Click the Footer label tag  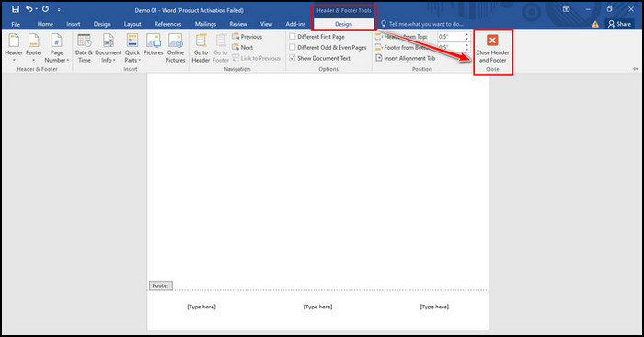160,285
